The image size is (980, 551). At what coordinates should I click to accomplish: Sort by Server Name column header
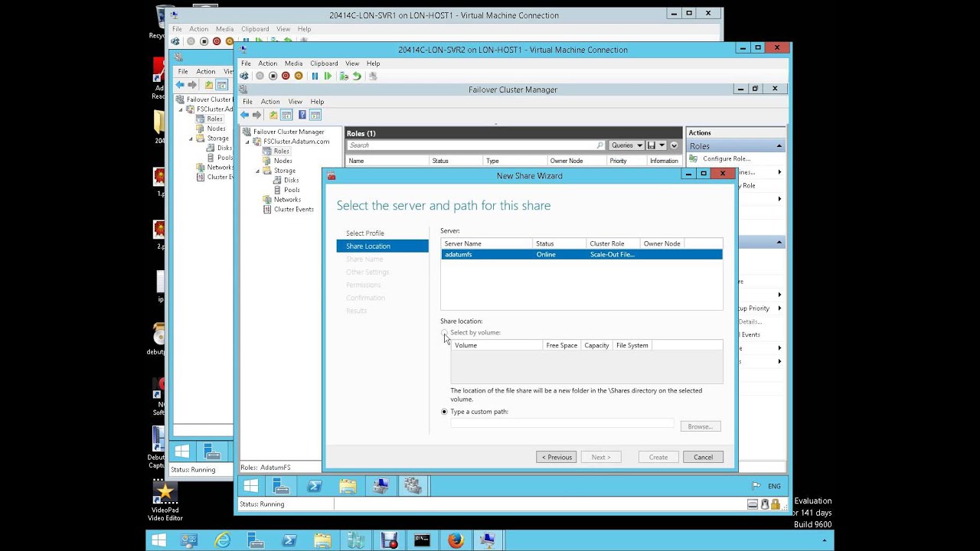486,243
